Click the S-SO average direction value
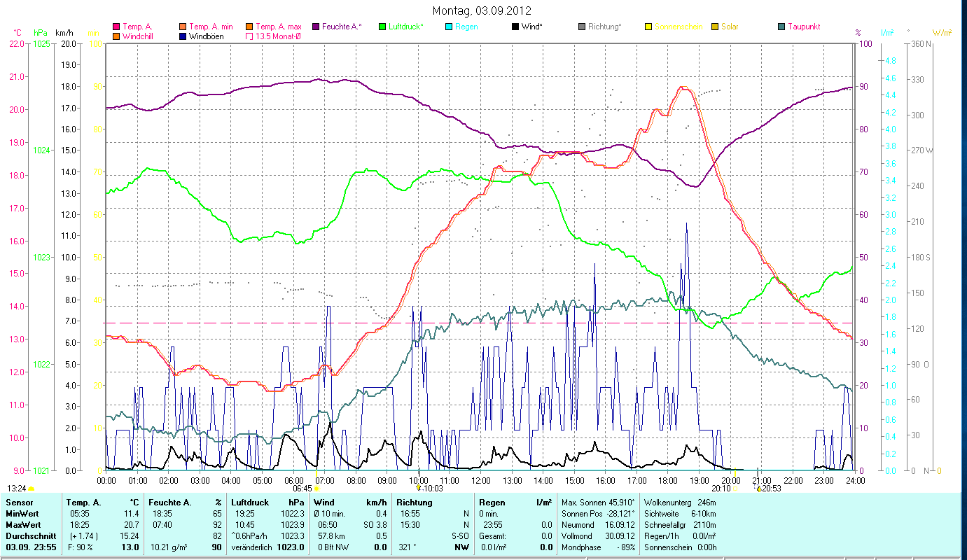 tap(459, 535)
